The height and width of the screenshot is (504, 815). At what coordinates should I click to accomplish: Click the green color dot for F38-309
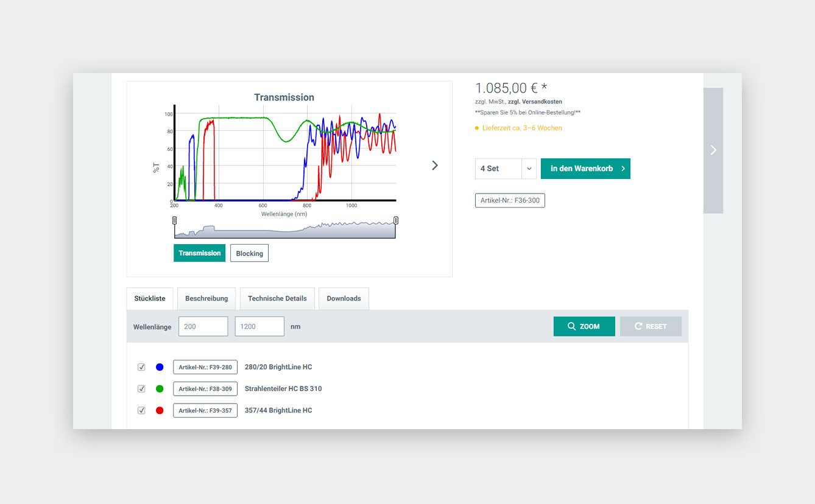(x=160, y=389)
